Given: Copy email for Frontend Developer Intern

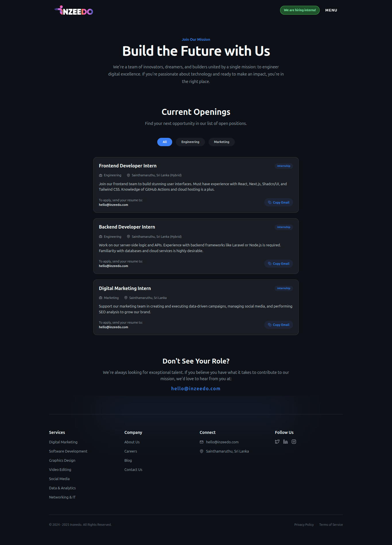Looking at the screenshot, I should pyautogui.click(x=278, y=202).
